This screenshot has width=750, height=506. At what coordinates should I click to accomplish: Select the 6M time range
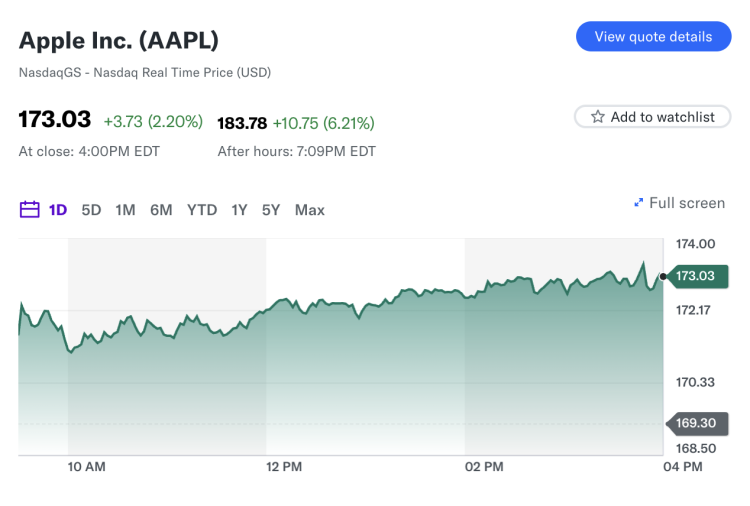[161, 210]
